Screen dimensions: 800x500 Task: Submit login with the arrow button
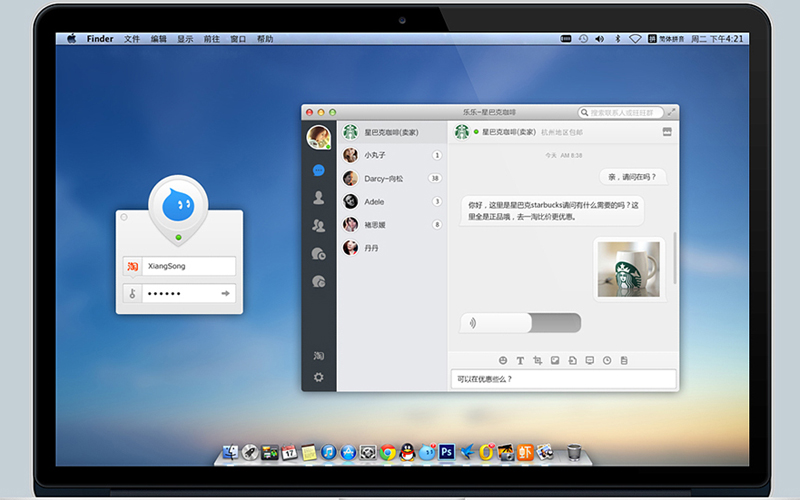226,294
